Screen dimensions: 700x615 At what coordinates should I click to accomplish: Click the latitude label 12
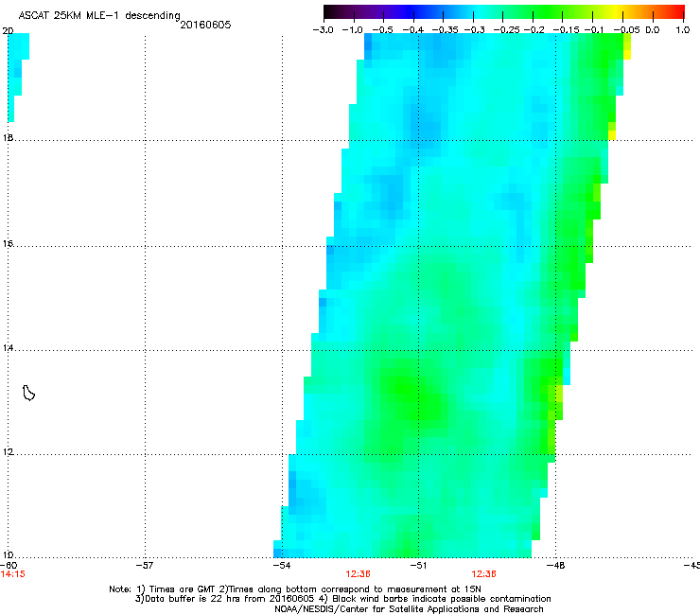(8, 452)
